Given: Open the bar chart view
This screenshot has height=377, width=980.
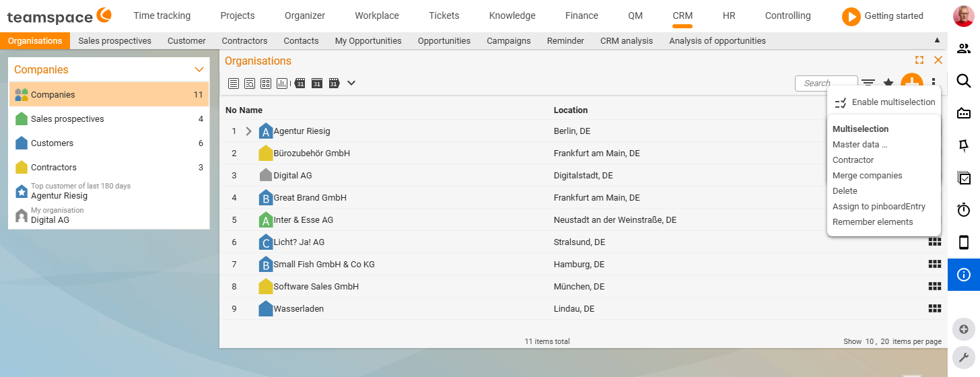Looking at the screenshot, I should (283, 83).
